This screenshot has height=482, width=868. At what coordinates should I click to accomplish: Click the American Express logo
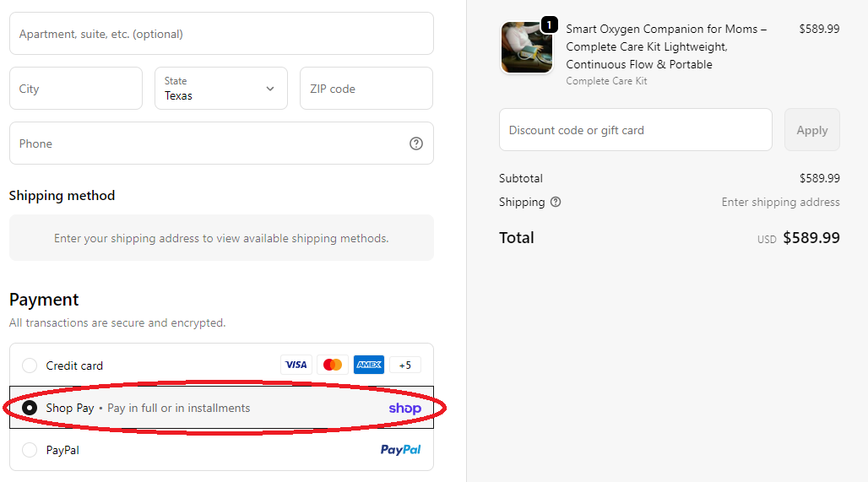click(x=369, y=365)
